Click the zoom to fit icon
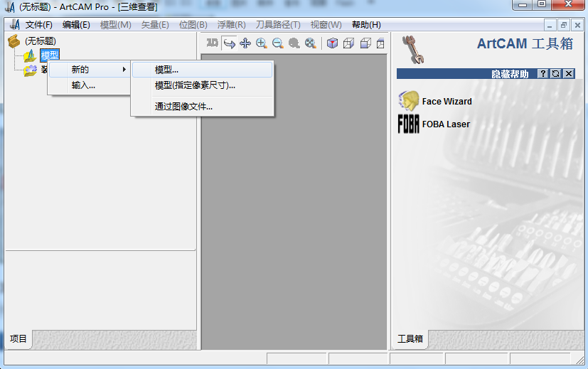588x369 pixels. click(311, 43)
